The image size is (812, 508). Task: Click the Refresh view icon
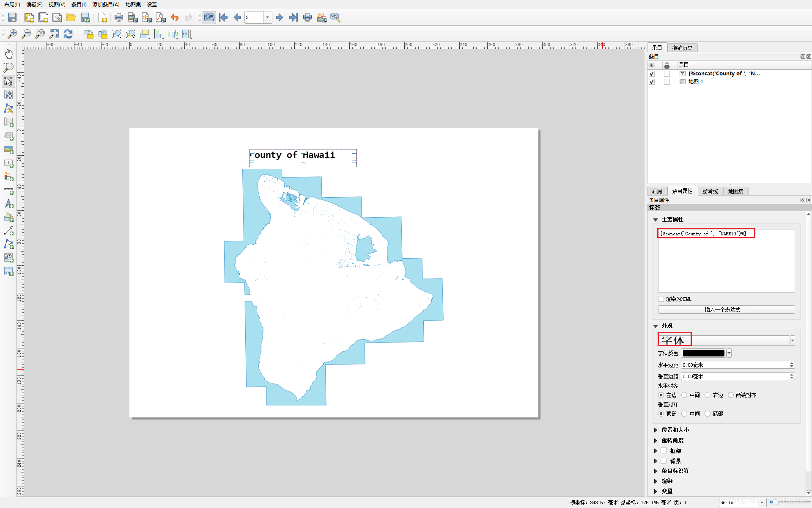[68, 34]
